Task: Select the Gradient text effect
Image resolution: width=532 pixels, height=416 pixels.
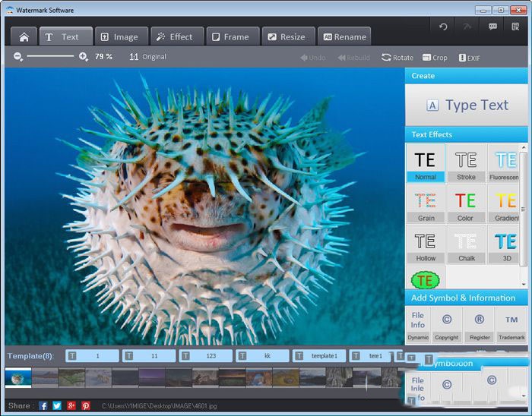Action: point(504,203)
